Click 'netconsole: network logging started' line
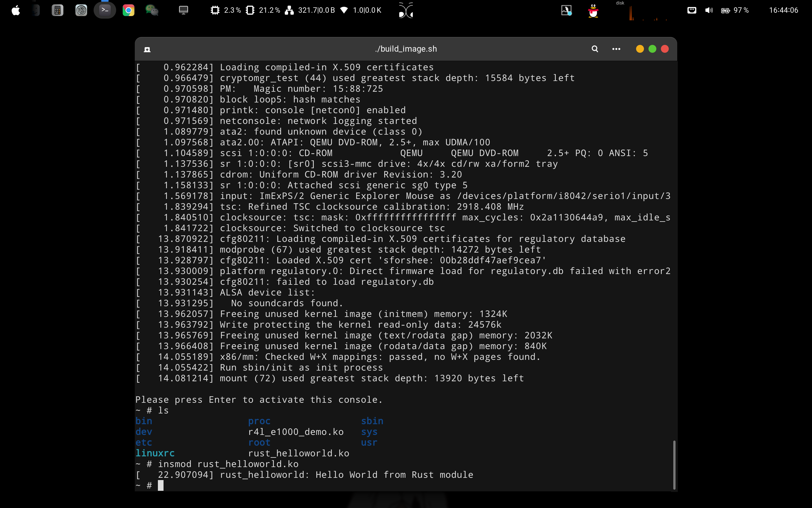Screen dimensions: 812x508 276,121
